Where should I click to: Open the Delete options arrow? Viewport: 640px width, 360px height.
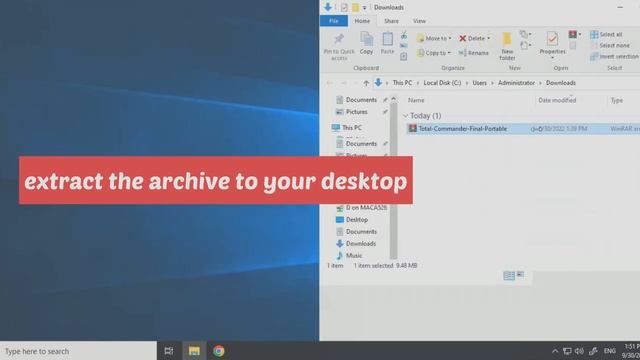pyautogui.click(x=489, y=38)
